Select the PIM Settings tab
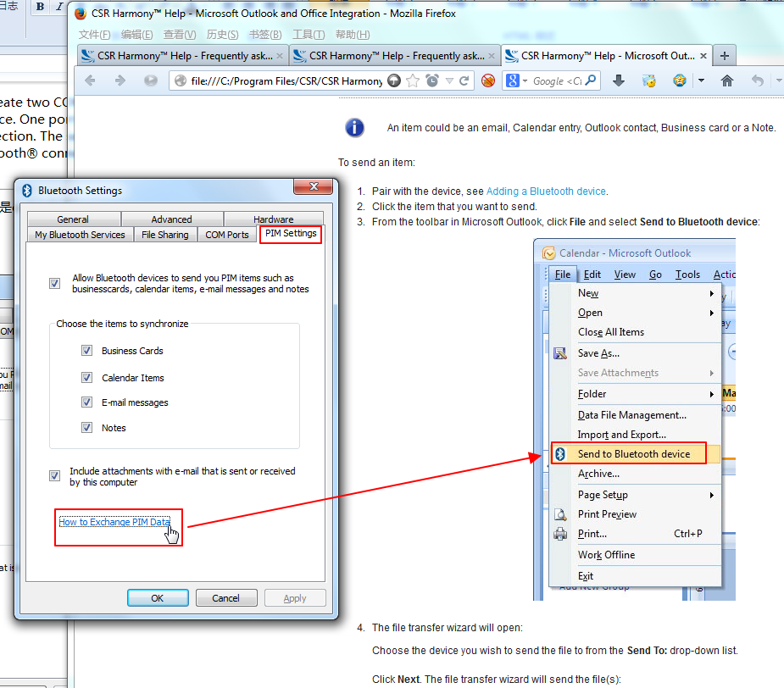 291,234
